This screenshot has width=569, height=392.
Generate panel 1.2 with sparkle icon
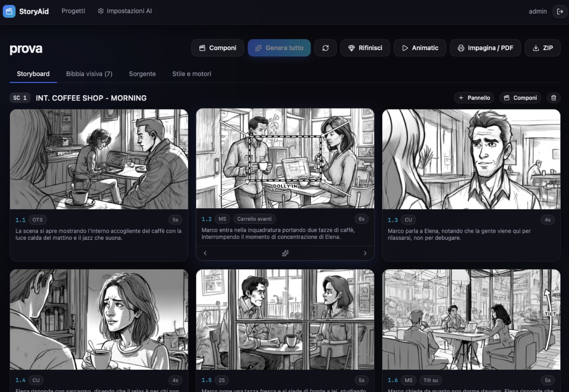(x=285, y=253)
